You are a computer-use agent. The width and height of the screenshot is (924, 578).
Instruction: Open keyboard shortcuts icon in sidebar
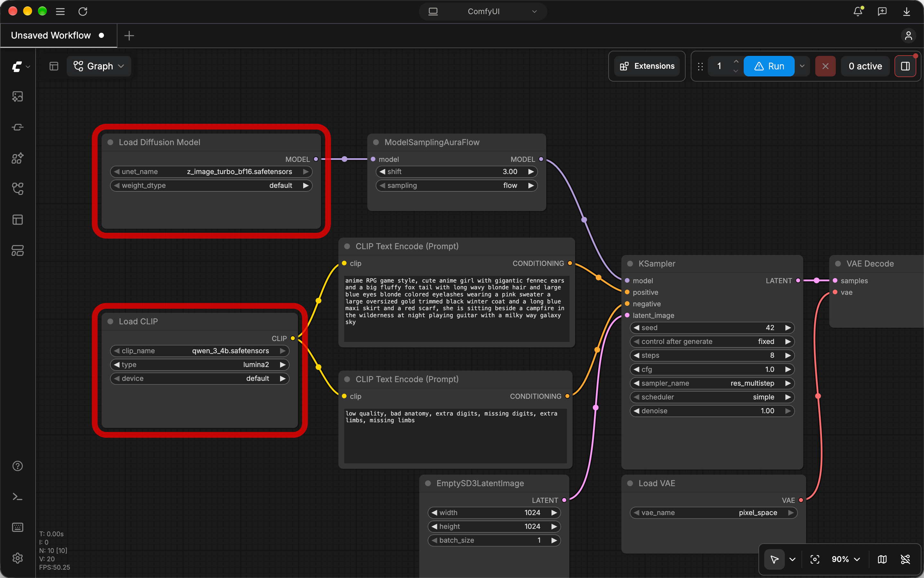(x=18, y=527)
